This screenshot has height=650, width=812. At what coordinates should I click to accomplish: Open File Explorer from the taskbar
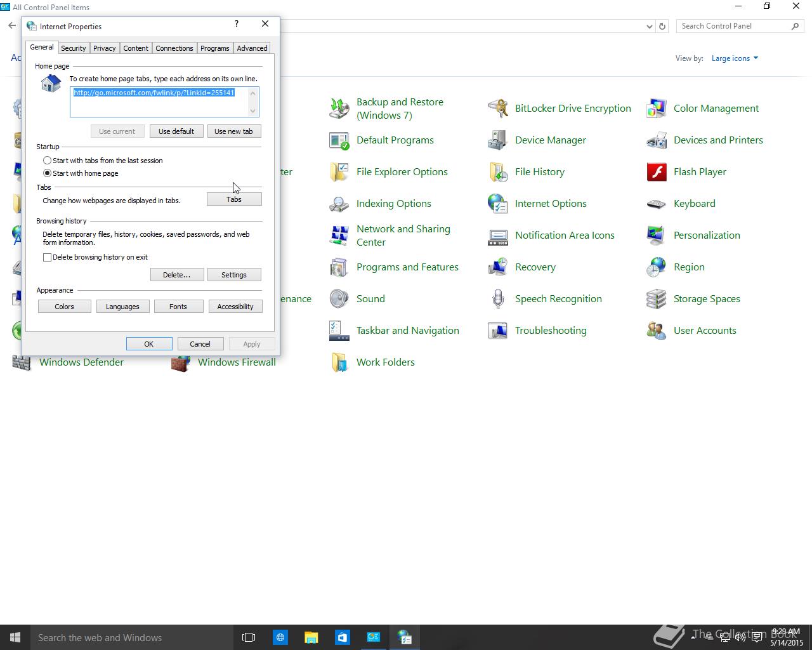(311, 637)
